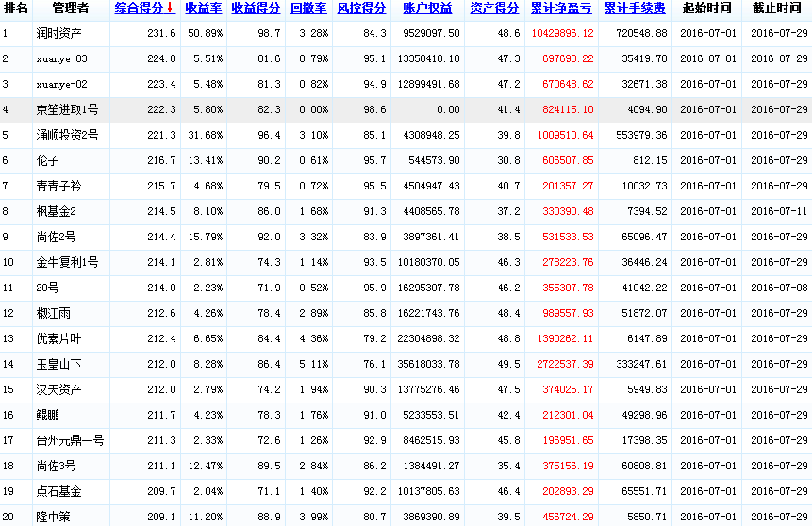812x526 pixels.
Task: Select manager 玉皇山下
Action: (x=58, y=364)
